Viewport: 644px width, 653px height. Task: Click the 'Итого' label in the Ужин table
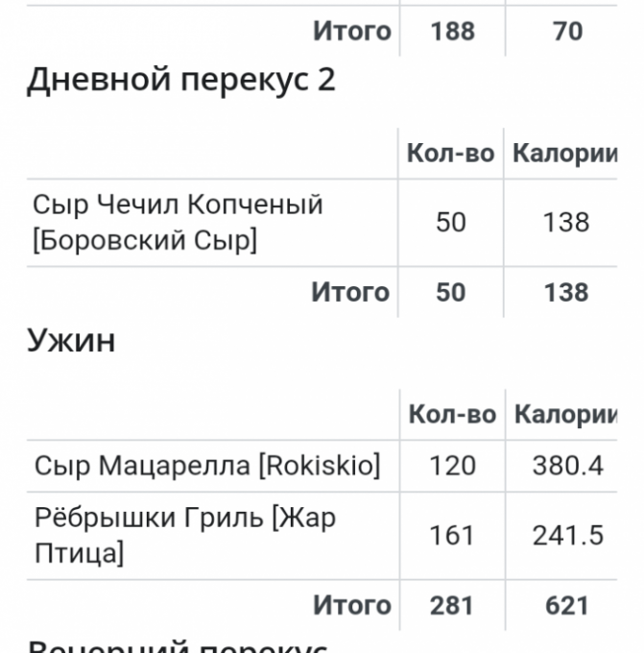(351, 606)
